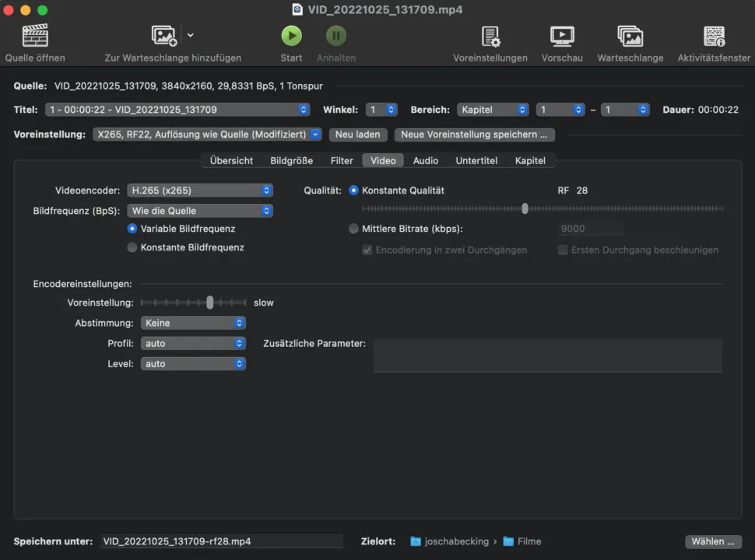Open the Aktivitätsfenster icon

click(x=714, y=36)
